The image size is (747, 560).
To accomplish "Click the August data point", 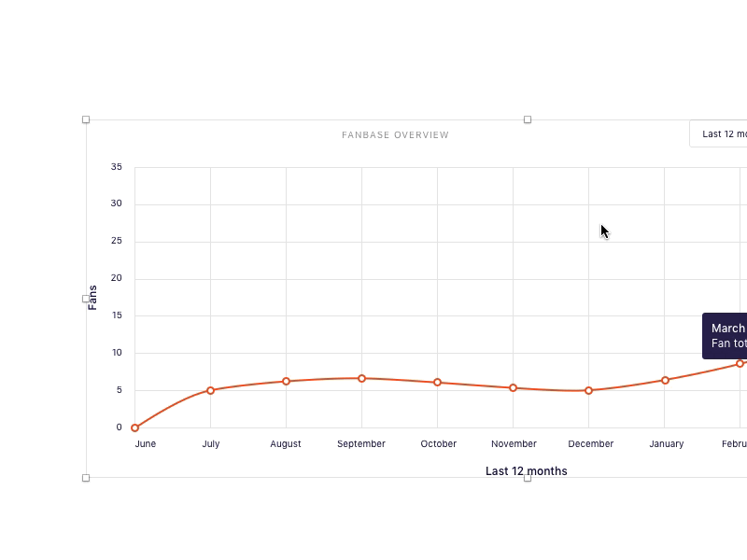I will tap(286, 381).
